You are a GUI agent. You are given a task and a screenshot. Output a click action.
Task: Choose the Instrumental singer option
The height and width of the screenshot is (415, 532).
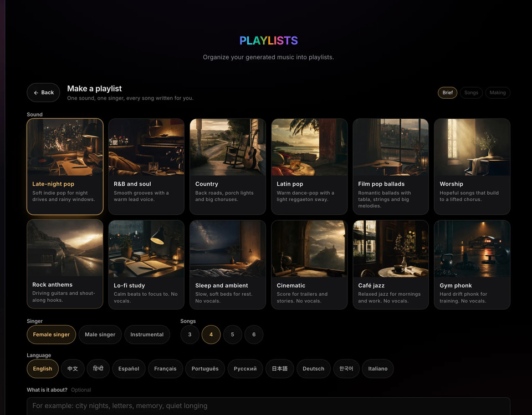coord(147,335)
